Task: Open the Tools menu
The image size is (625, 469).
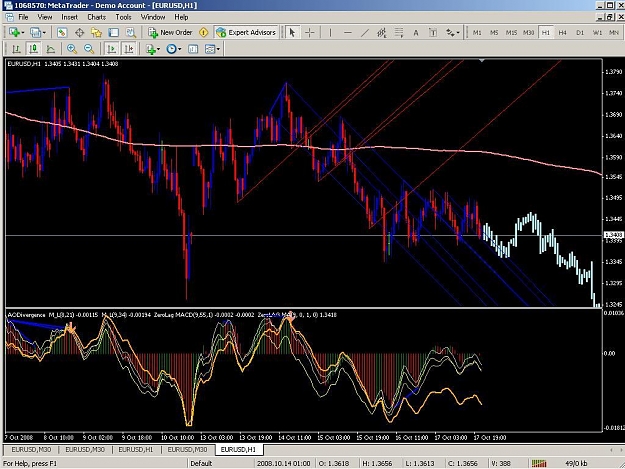Action: coord(123,17)
